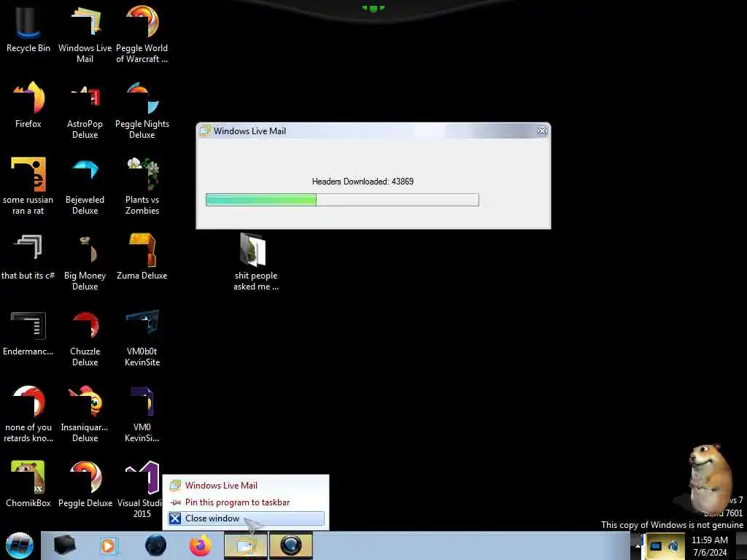Viewport: 747px width, 560px height.
Task: Select the Visual Studio 2015 shortcut
Action: pos(142,489)
